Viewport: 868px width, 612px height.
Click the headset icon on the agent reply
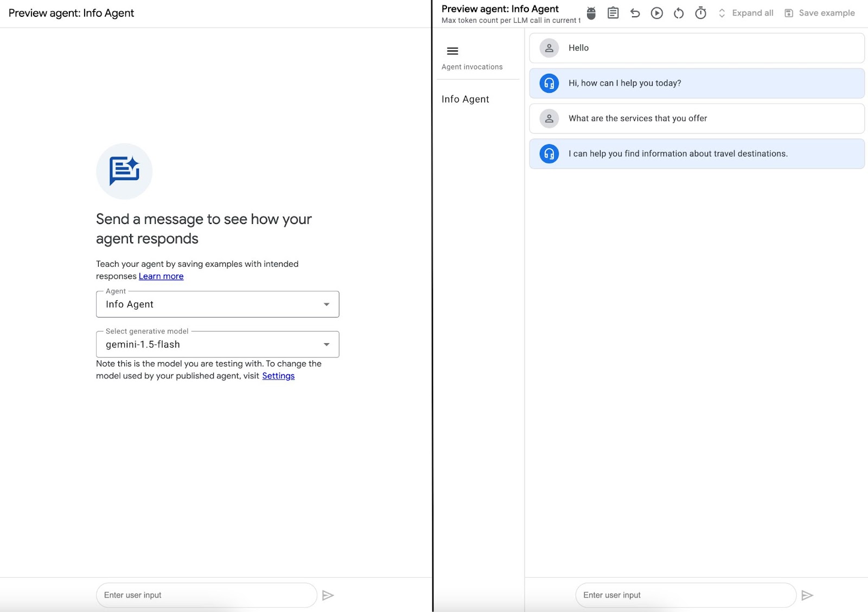[x=548, y=83]
